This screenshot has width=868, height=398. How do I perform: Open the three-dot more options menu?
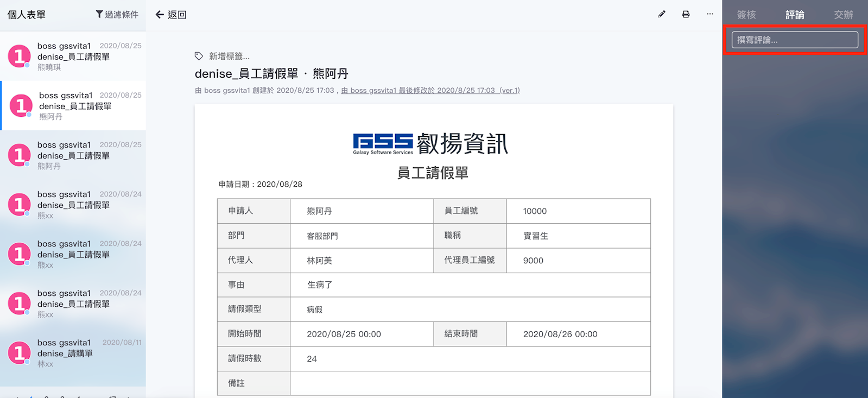click(x=709, y=14)
